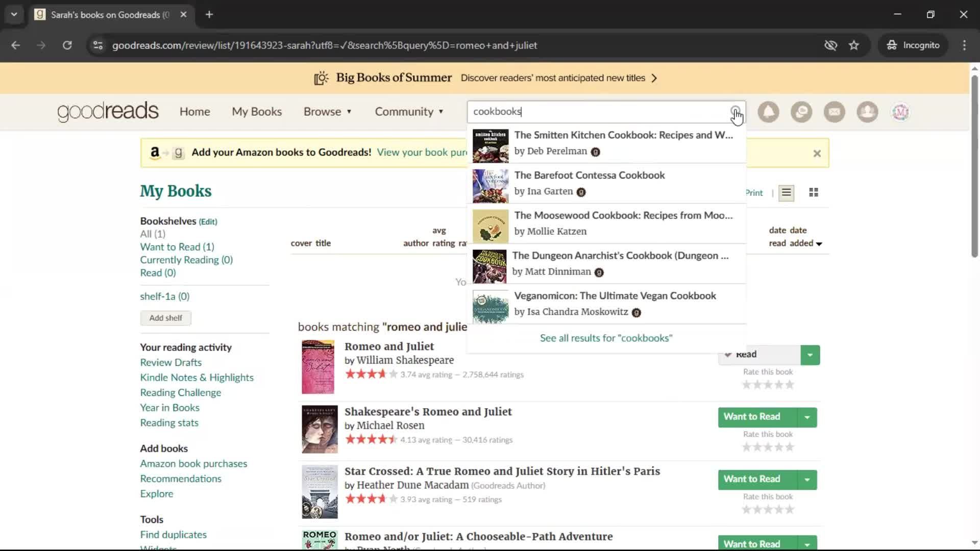Click the search magnifier icon in Goodreads search box
The image size is (980, 551).
tap(735, 111)
